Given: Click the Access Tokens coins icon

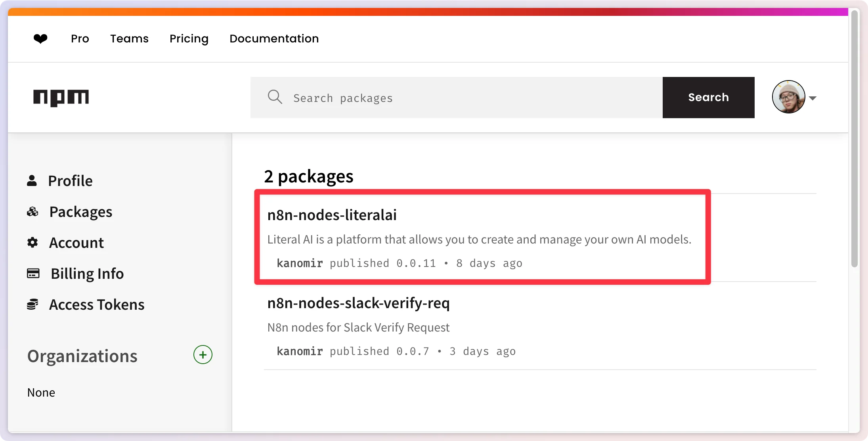Looking at the screenshot, I should pyautogui.click(x=33, y=304).
